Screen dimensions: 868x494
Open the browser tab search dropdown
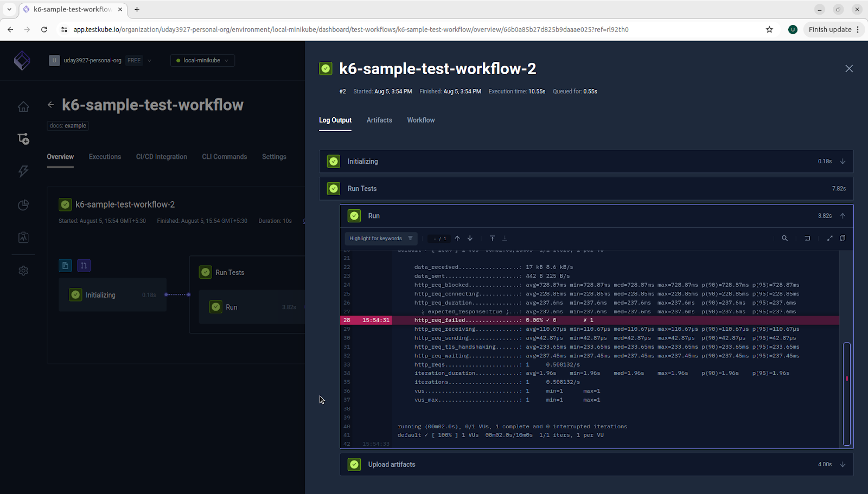point(9,9)
